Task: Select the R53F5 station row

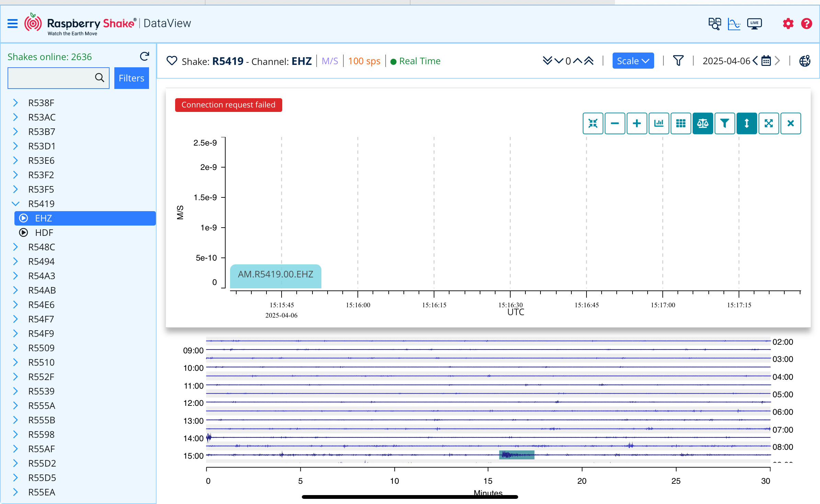Action: click(x=82, y=189)
